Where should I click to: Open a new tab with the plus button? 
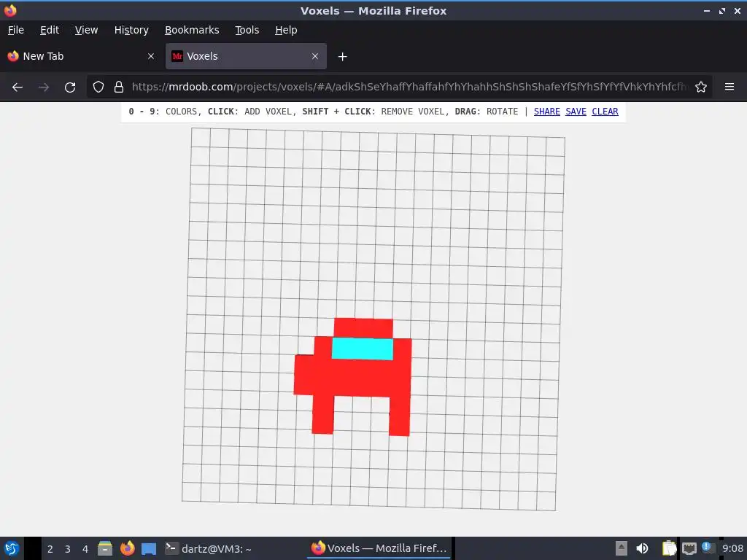tap(342, 57)
